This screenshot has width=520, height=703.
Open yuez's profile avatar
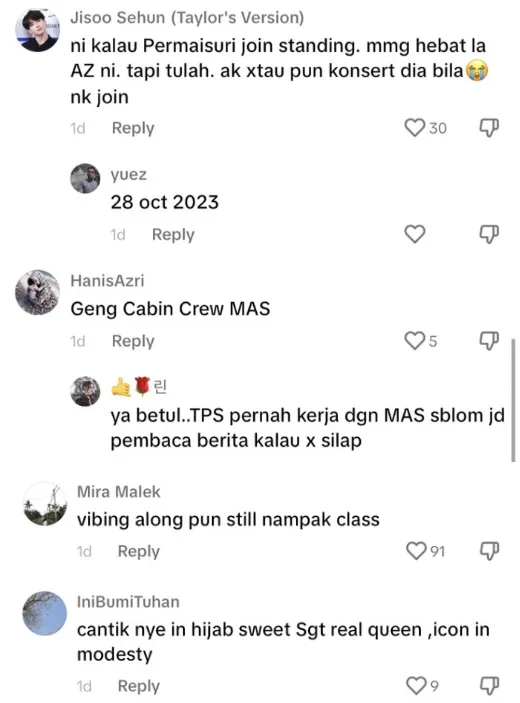click(85, 178)
